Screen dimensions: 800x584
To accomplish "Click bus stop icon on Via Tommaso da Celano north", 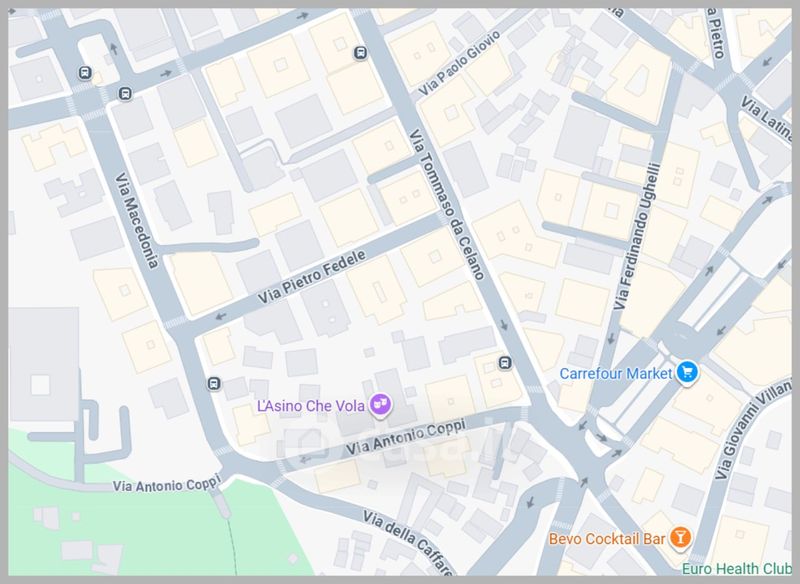I will click(x=360, y=53).
